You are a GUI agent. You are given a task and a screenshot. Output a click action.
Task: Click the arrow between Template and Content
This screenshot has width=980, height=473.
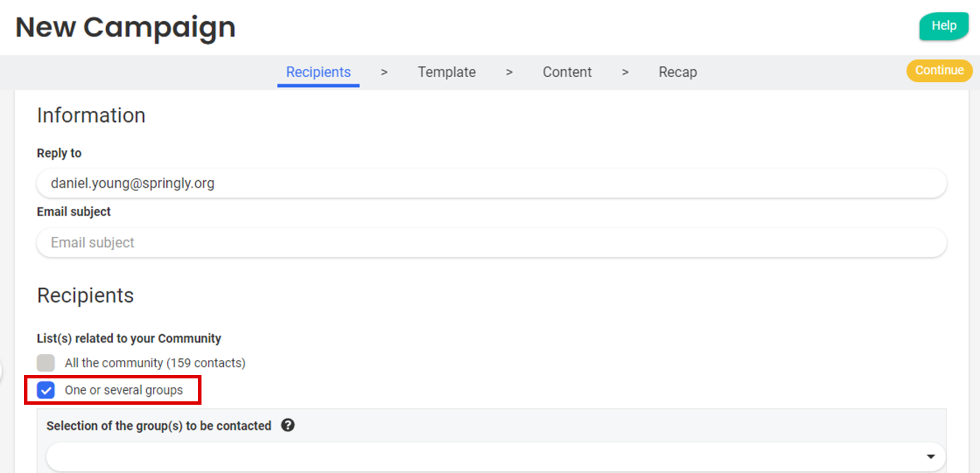(509, 72)
